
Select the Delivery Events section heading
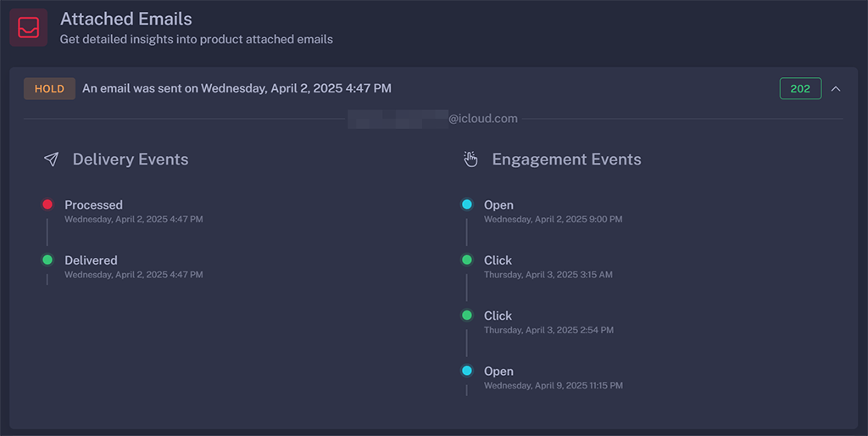(131, 159)
